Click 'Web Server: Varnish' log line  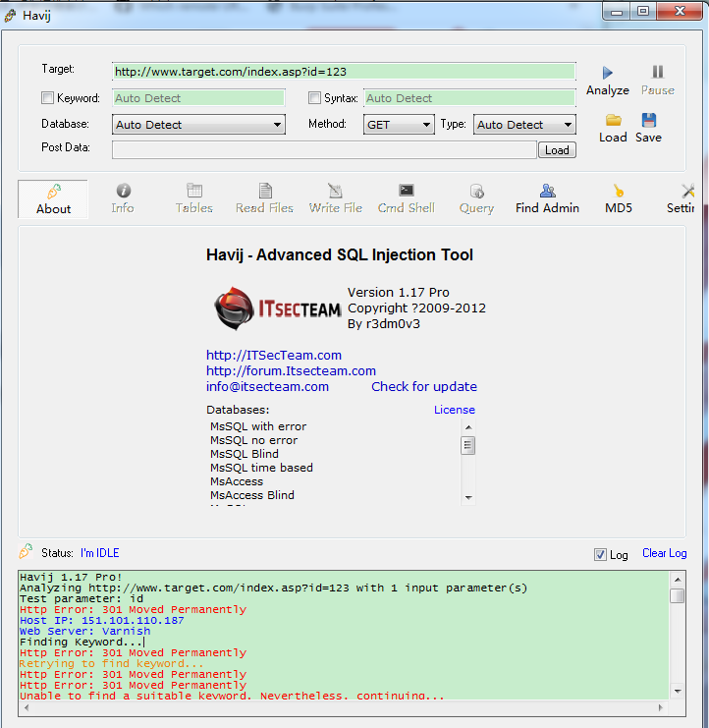point(84,631)
